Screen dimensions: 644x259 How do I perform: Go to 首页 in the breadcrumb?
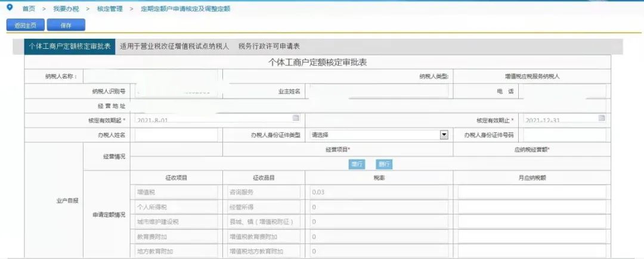click(29, 8)
